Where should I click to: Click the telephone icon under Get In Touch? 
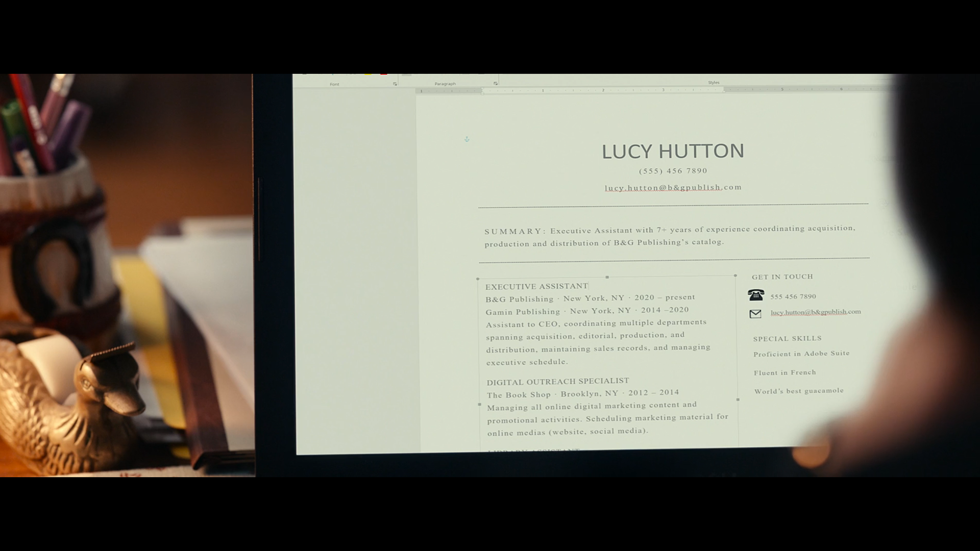(x=755, y=295)
